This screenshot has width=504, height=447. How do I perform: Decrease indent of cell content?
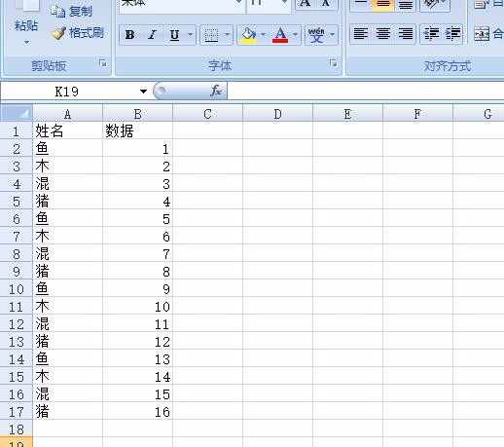(x=431, y=34)
